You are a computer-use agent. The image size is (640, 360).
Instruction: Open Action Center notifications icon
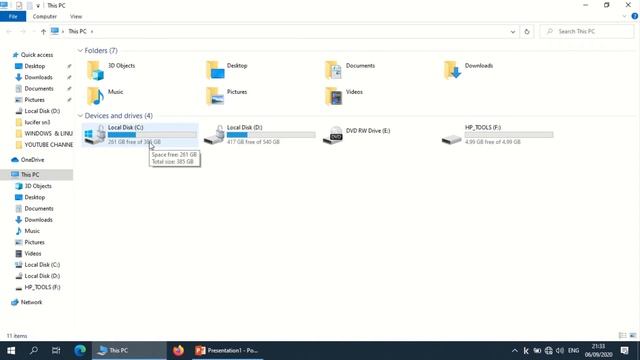pos(624,351)
